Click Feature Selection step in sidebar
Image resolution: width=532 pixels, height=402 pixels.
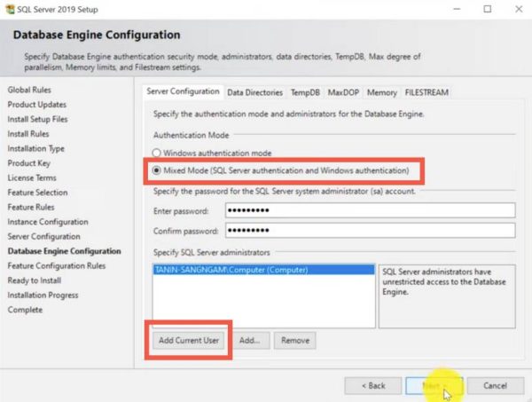[x=37, y=193]
